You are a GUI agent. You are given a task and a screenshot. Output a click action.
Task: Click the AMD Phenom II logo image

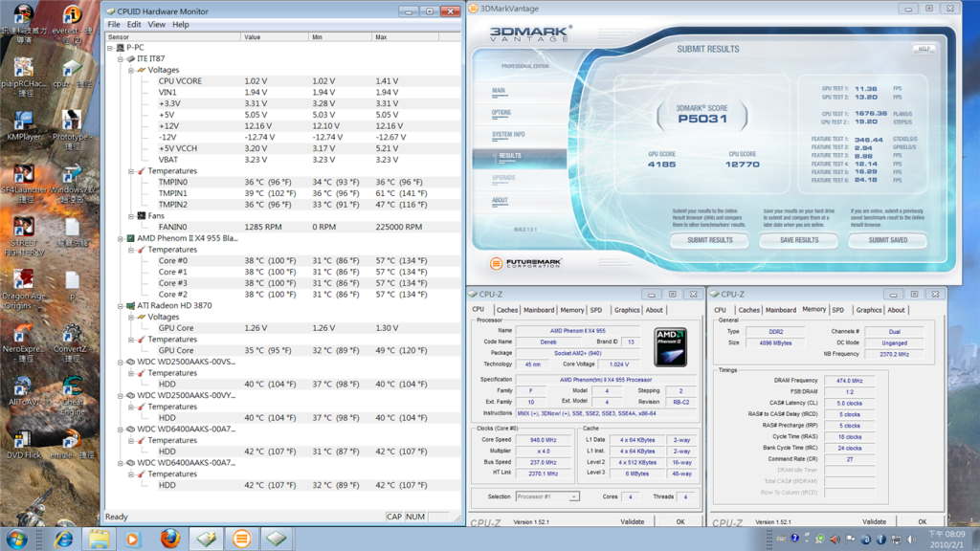point(670,346)
